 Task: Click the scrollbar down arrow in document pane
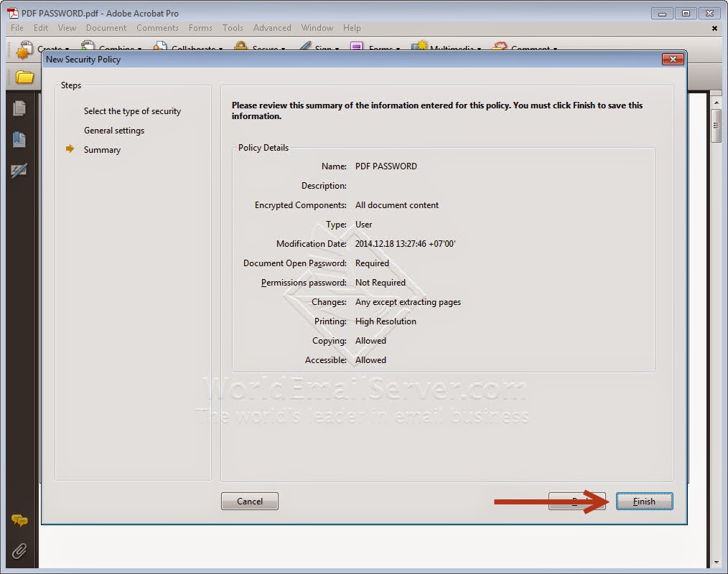(716, 563)
